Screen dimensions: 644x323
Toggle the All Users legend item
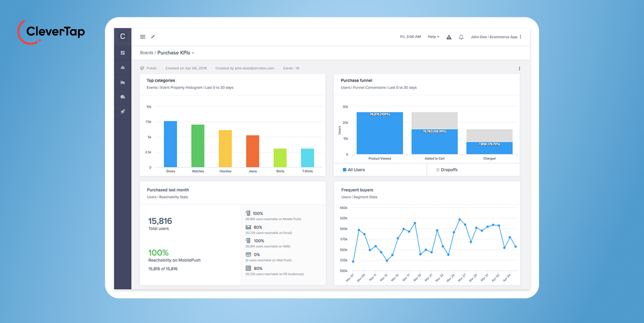click(354, 170)
